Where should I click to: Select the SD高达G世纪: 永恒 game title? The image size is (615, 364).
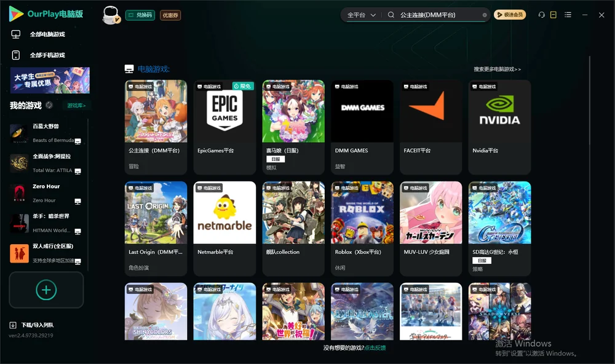(x=495, y=252)
